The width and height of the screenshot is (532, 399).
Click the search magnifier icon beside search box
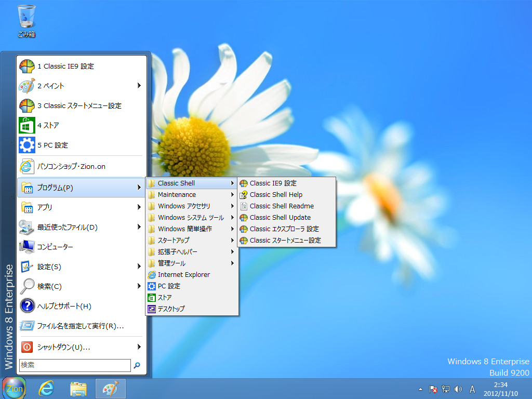coord(137,365)
